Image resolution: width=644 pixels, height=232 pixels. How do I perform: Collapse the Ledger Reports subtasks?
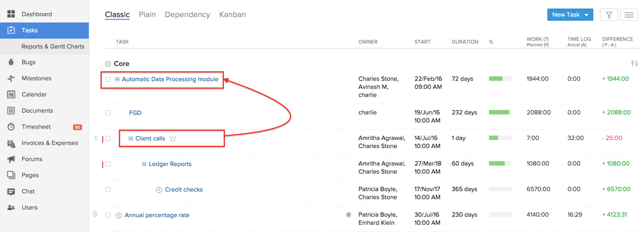tap(144, 164)
